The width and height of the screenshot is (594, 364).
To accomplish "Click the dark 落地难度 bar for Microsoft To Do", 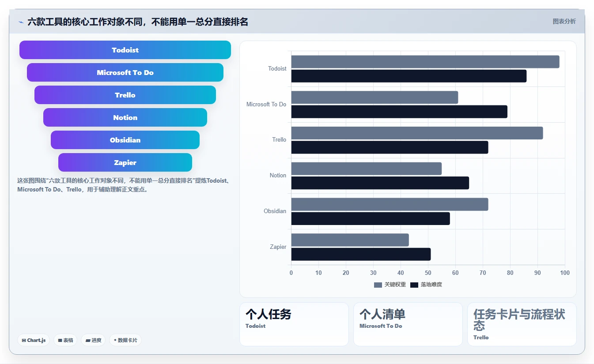I will pyautogui.click(x=399, y=112).
